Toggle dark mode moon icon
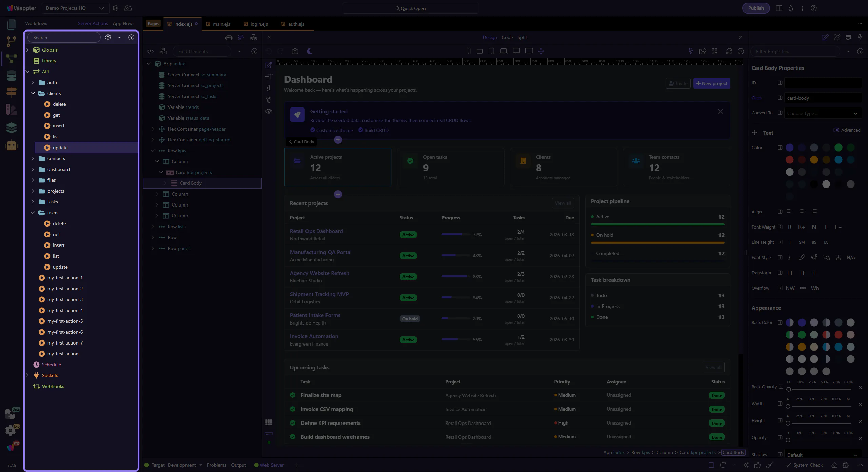The width and height of the screenshot is (868, 472). coord(310,51)
